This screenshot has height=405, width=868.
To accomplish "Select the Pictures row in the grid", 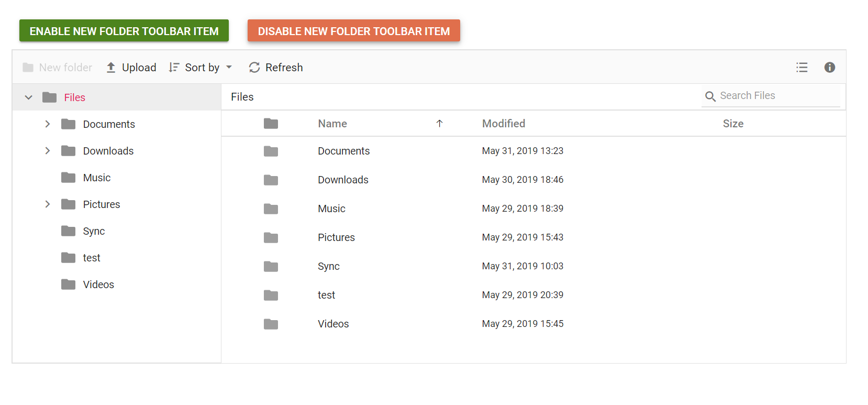I will 533,237.
